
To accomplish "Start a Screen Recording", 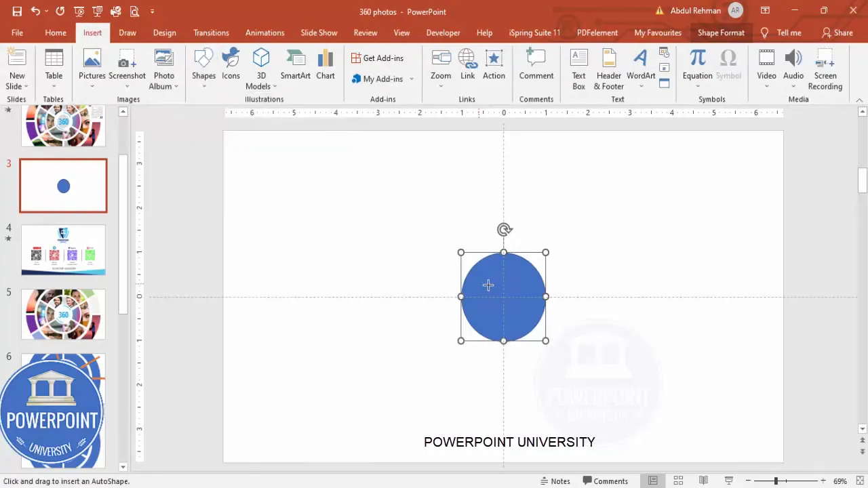I will tap(825, 69).
